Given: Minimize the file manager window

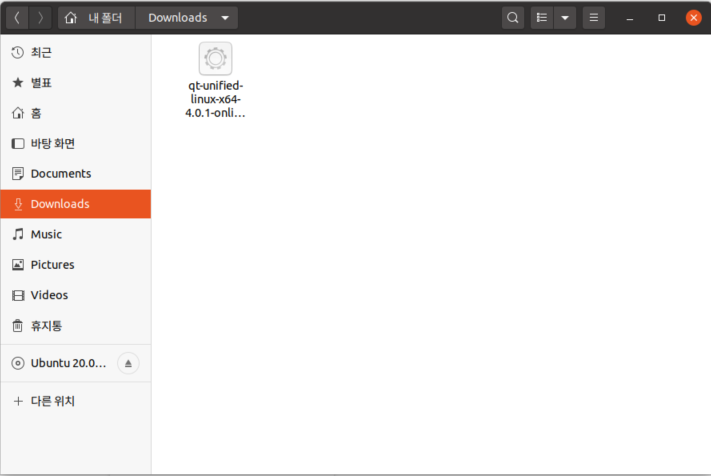Looking at the screenshot, I should coord(629,18).
